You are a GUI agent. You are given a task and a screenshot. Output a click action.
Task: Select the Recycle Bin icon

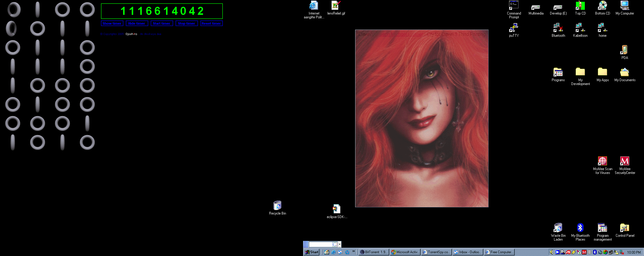(277, 208)
